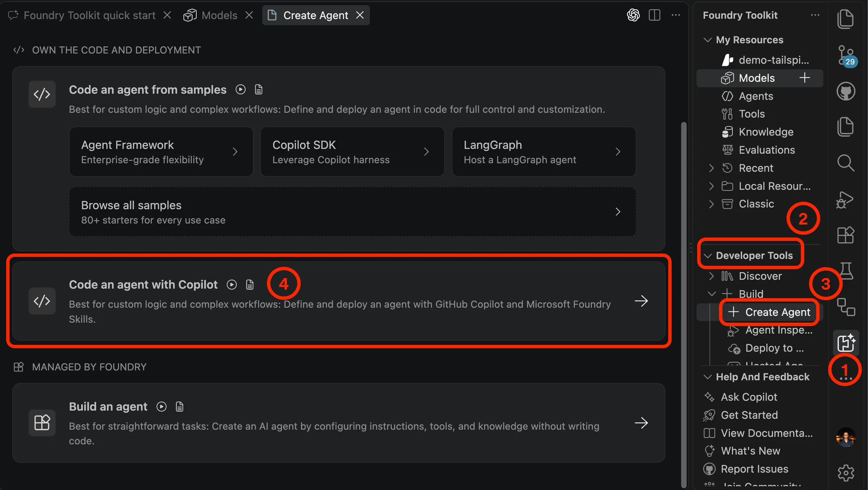
Task: Play video for Build an agent
Action: (161, 407)
